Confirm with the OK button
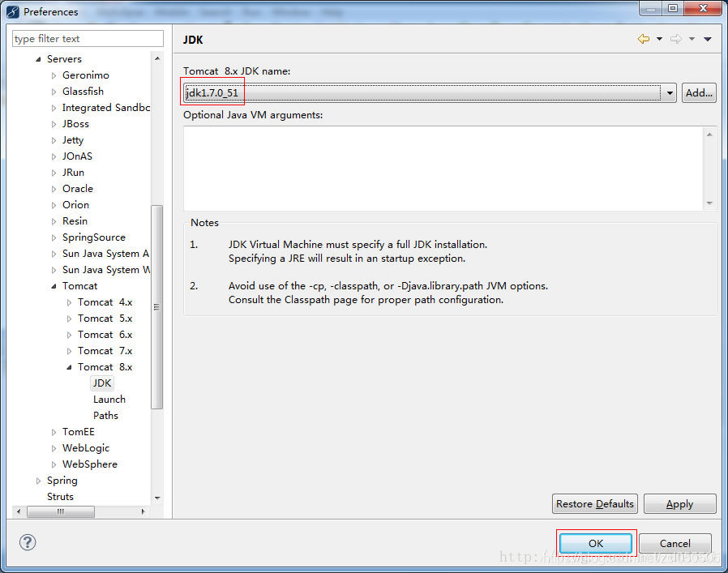This screenshot has height=573, width=728. coord(596,543)
